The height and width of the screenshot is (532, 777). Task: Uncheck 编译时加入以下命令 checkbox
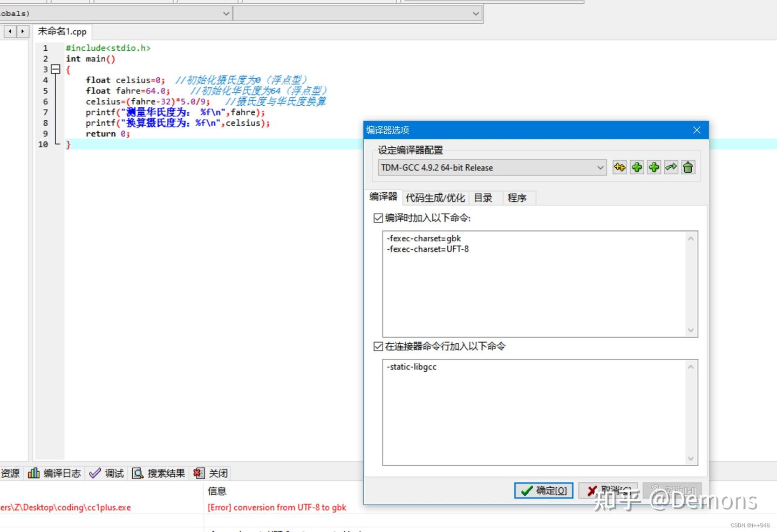(x=378, y=217)
